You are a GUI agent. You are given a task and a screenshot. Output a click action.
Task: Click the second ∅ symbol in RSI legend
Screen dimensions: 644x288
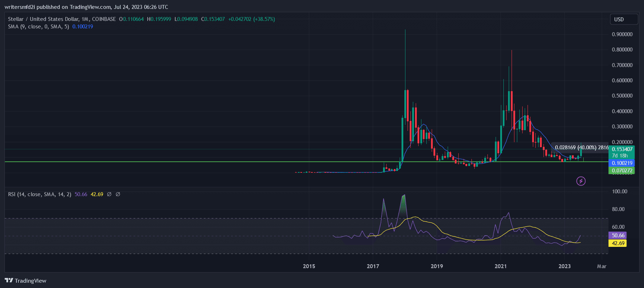pyautogui.click(x=118, y=194)
